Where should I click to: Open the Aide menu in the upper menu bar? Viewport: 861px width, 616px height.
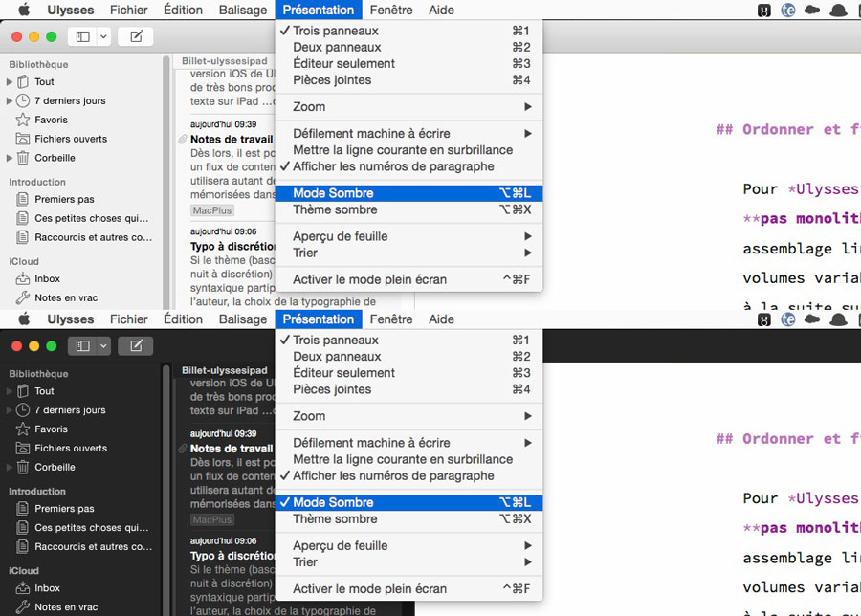pos(441,10)
